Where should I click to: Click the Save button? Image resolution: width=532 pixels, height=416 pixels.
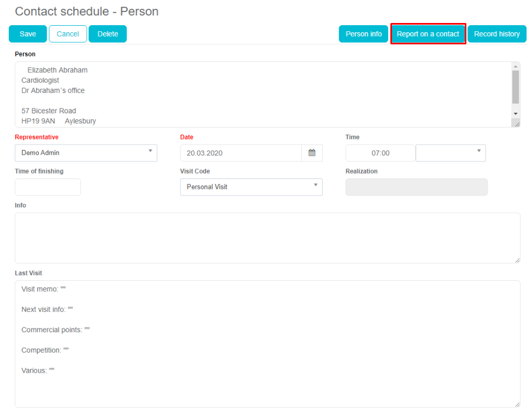coord(28,34)
